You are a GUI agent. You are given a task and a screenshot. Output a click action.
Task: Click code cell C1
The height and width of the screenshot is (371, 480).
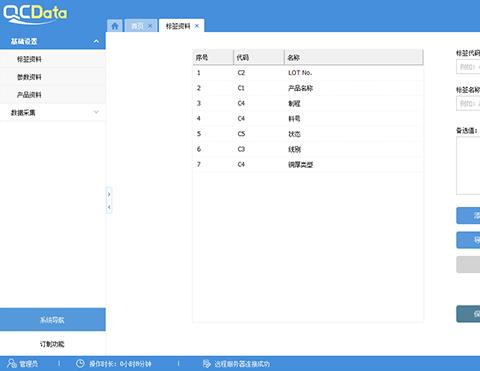point(241,88)
